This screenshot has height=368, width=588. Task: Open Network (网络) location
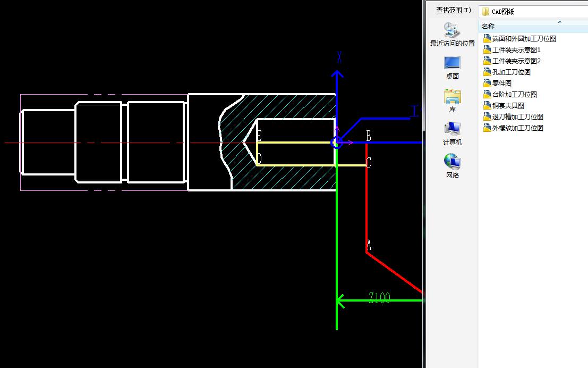click(x=452, y=166)
